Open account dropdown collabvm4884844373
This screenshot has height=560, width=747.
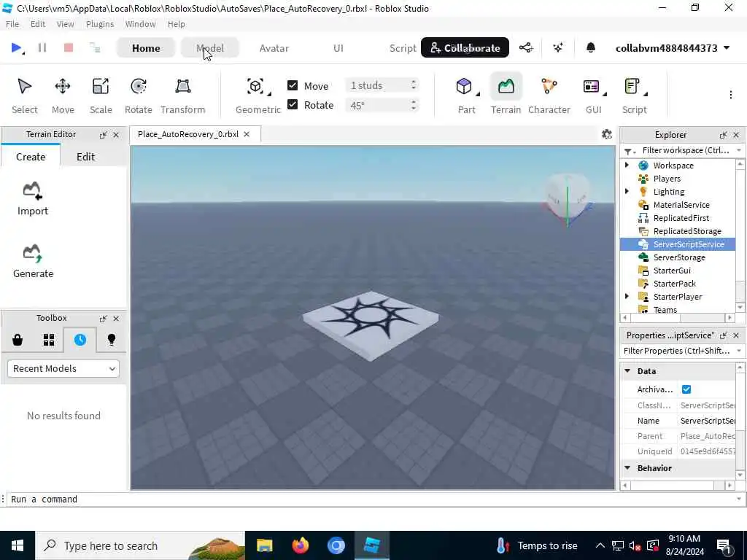672,48
